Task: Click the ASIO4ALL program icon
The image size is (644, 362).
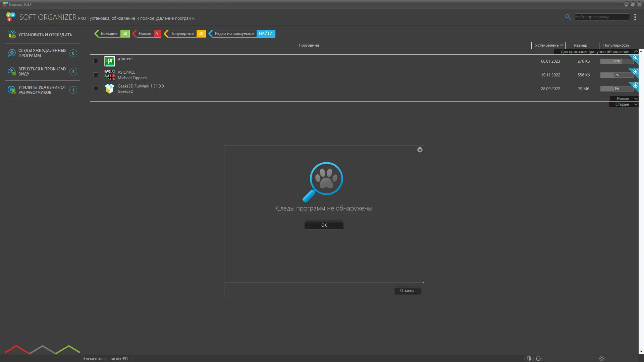Action: [109, 75]
